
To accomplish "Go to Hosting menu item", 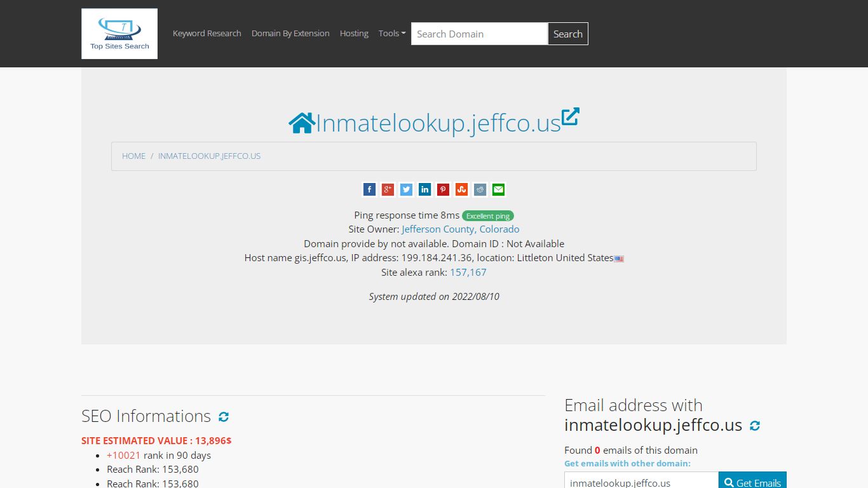I will pyautogui.click(x=354, y=34).
